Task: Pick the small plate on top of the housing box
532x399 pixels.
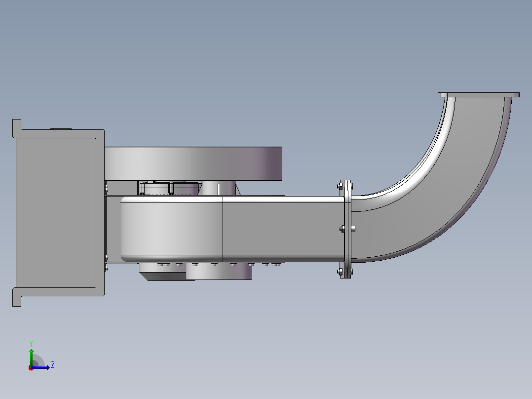Action: coord(61,129)
